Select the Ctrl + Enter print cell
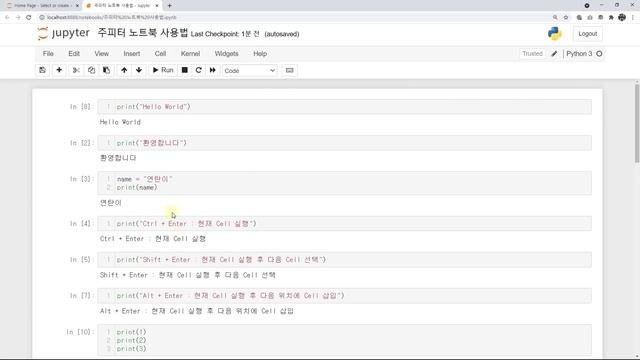The height and width of the screenshot is (360, 640). (x=344, y=224)
